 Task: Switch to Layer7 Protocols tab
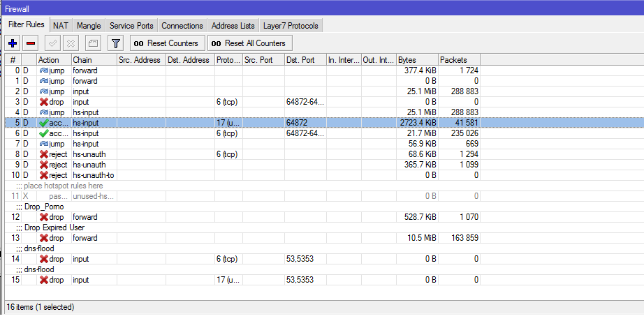[291, 25]
